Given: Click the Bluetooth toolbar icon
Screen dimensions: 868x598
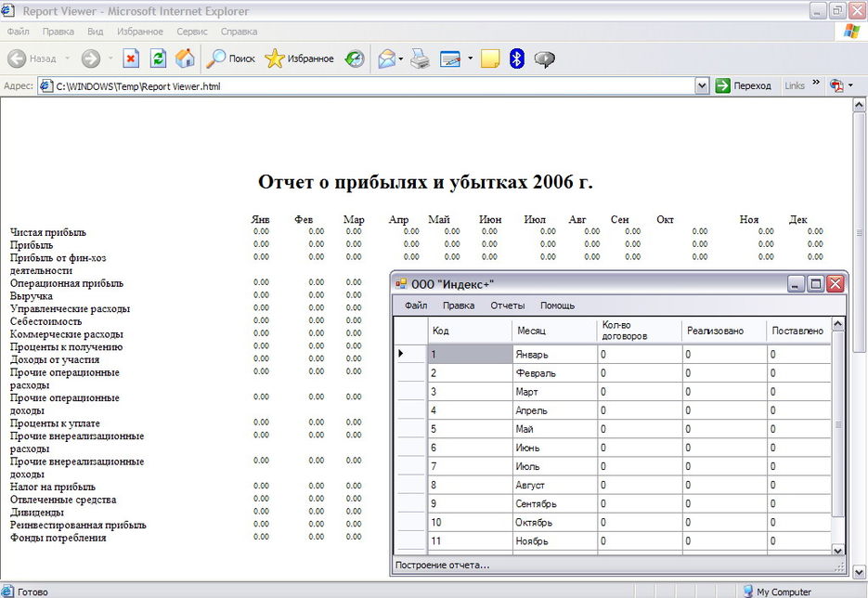Looking at the screenshot, I should pyautogui.click(x=516, y=58).
